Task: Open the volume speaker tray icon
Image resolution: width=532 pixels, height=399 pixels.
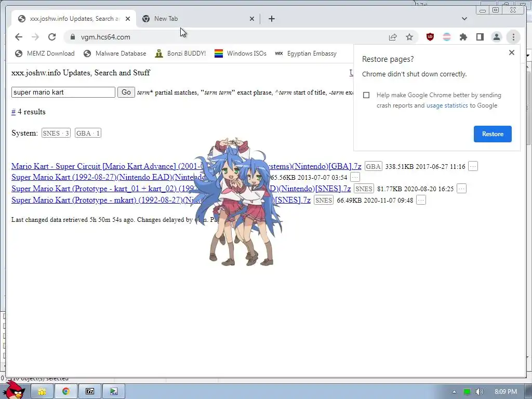Action: (x=479, y=392)
